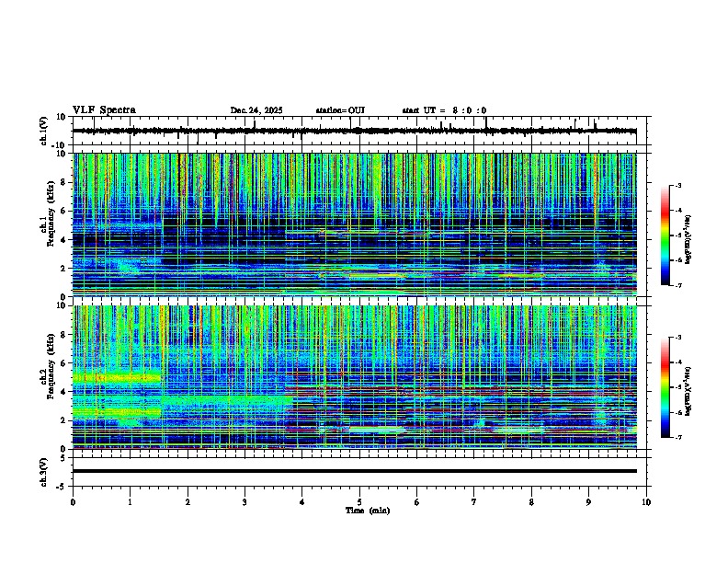Click the "station=OUJ" header label

tap(340, 110)
